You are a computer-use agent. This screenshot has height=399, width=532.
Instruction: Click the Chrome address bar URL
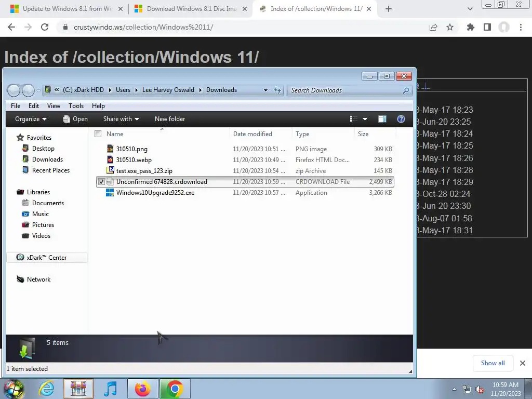coord(143,27)
